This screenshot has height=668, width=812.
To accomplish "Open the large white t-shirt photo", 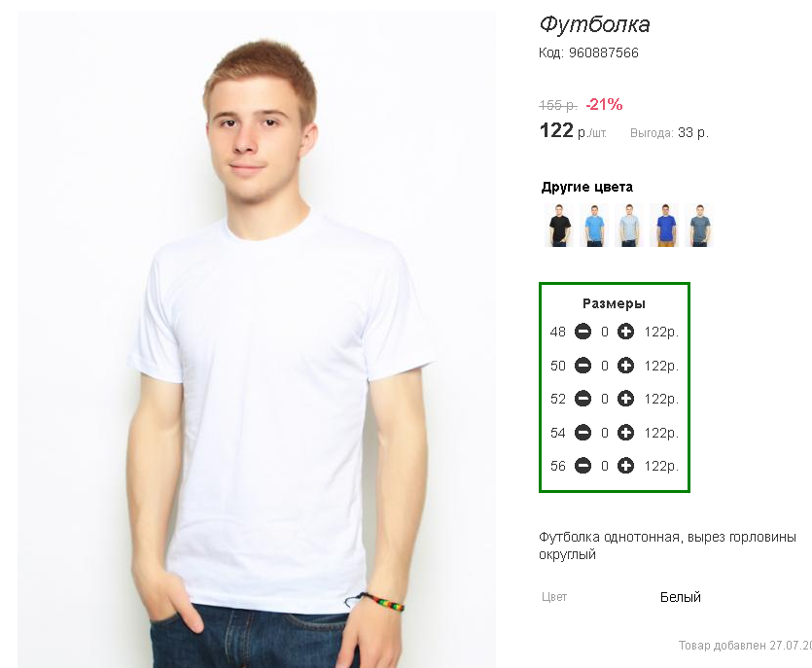I will pos(257,339).
